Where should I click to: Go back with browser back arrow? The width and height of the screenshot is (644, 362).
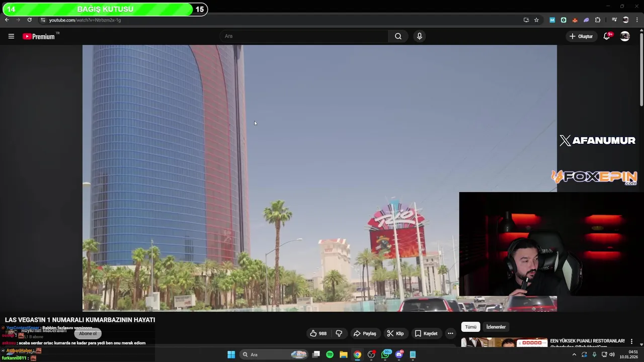click(x=7, y=20)
